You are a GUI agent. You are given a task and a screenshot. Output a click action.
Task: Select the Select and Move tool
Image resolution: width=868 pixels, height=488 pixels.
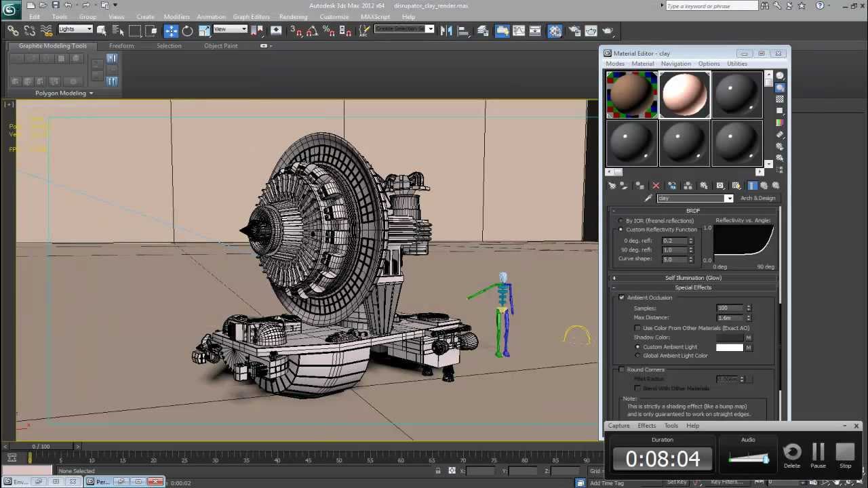click(171, 30)
